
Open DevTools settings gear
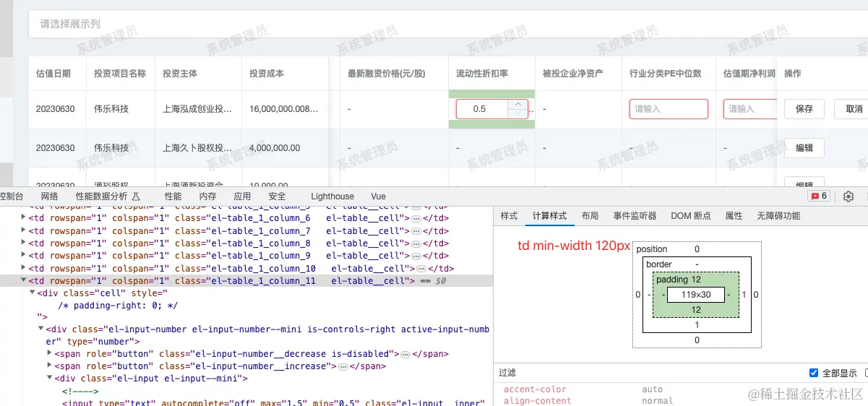(848, 196)
